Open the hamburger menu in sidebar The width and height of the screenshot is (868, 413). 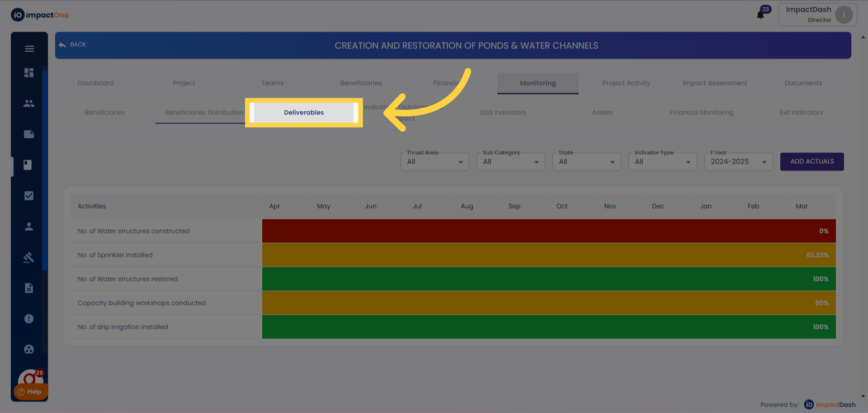pyautogui.click(x=29, y=49)
